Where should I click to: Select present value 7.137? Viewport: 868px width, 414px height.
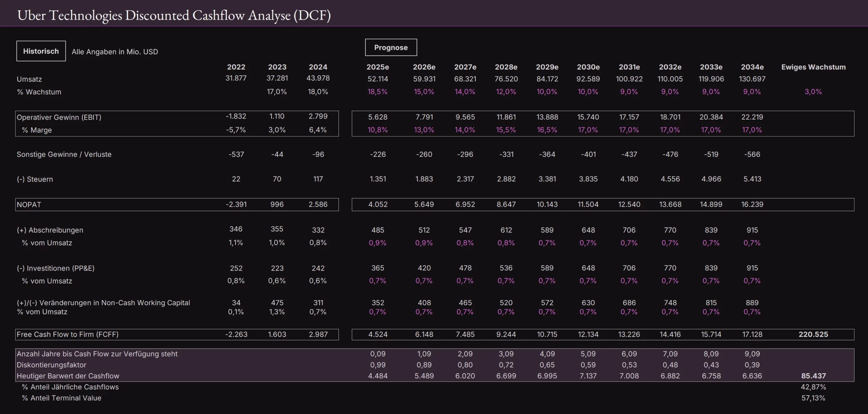coord(588,376)
